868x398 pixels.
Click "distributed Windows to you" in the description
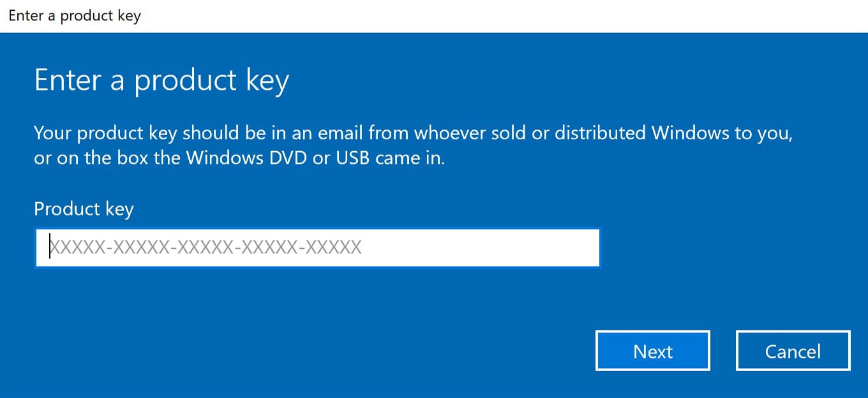(x=673, y=134)
